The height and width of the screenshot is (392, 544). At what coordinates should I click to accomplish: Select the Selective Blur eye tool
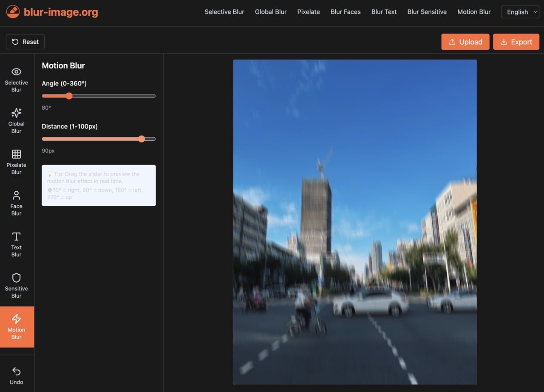(x=17, y=80)
